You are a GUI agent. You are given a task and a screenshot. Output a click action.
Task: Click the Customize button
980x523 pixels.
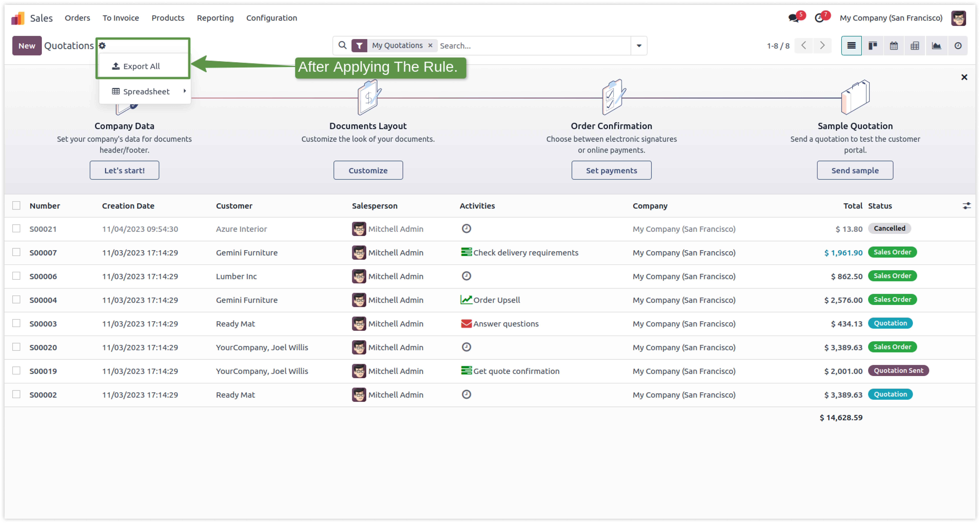click(x=368, y=170)
